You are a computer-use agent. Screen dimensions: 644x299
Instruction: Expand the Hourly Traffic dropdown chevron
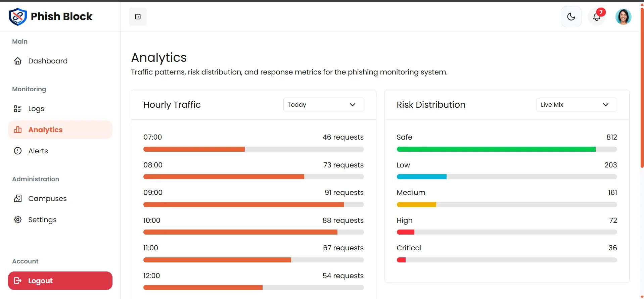pos(353,105)
